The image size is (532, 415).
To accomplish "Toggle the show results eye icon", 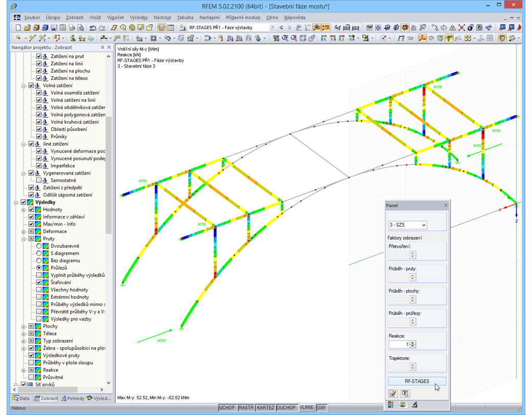I will tap(316, 28).
